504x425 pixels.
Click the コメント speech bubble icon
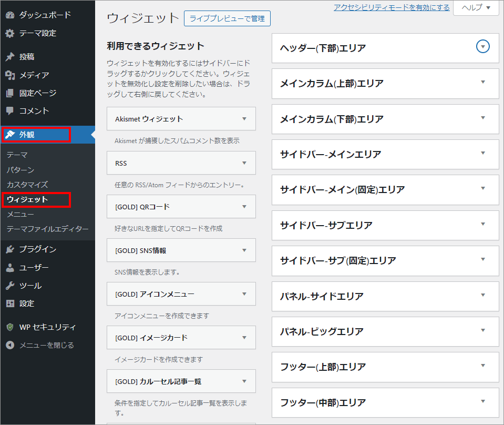[x=10, y=111]
